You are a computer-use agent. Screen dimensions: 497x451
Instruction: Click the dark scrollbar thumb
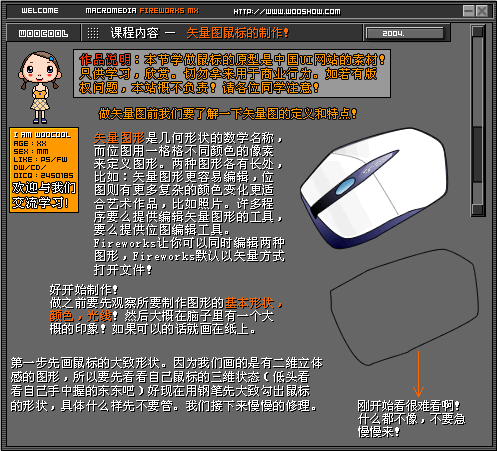point(477,154)
